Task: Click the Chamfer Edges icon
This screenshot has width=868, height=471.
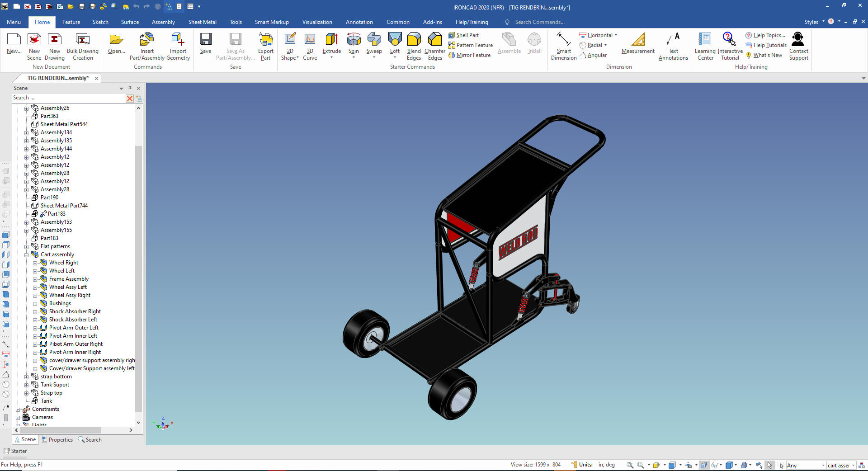Action: coord(434,42)
